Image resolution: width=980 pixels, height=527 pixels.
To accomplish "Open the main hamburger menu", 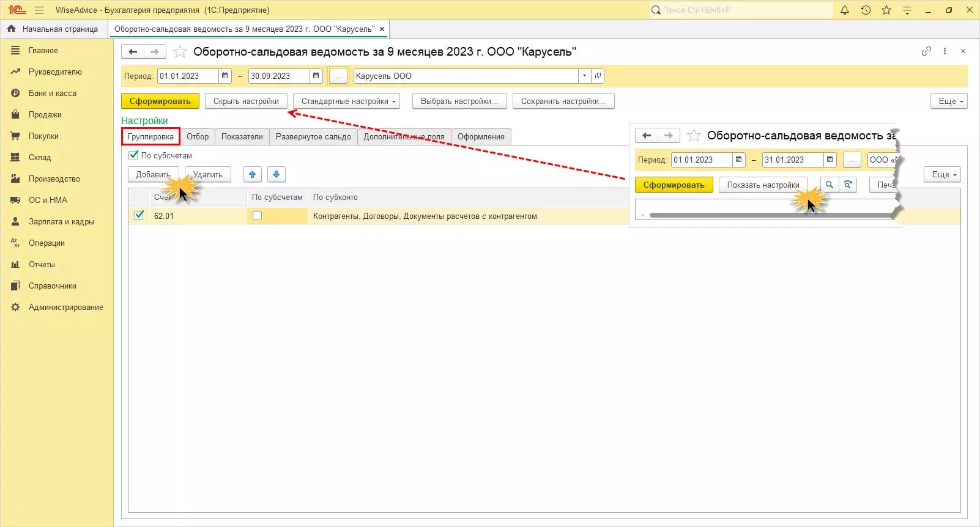I will coord(39,10).
